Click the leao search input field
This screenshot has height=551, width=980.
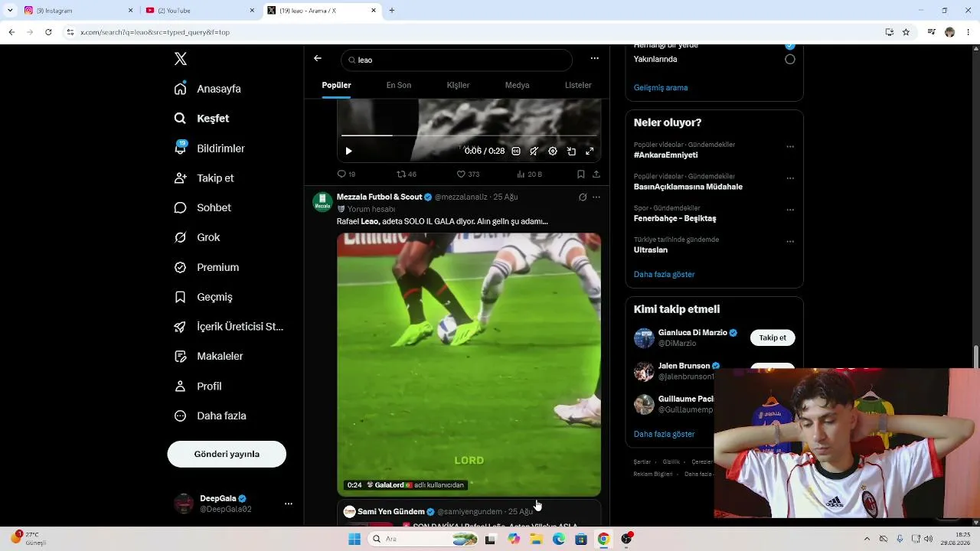pos(457,60)
